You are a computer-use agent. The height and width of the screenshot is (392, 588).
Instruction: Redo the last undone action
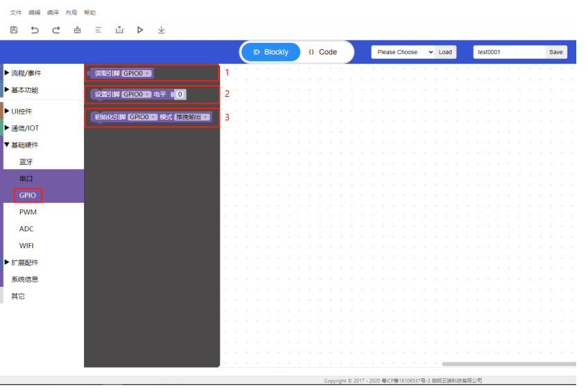tap(56, 30)
